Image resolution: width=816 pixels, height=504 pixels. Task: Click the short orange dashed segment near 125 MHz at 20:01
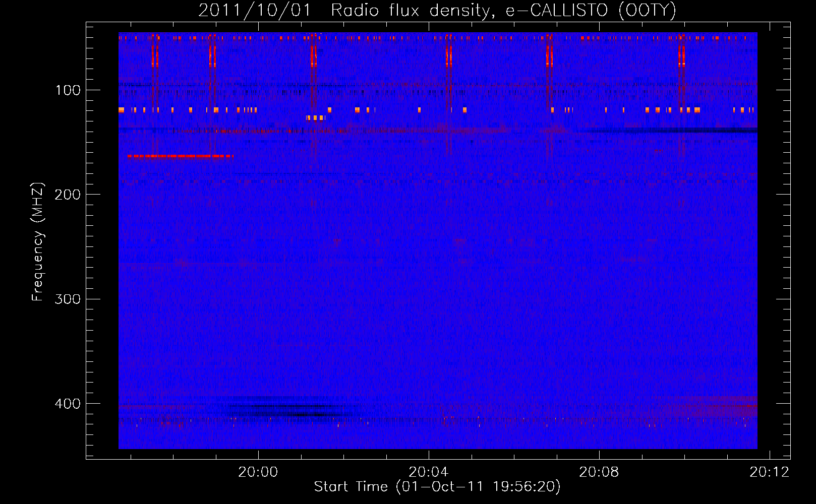click(x=316, y=118)
